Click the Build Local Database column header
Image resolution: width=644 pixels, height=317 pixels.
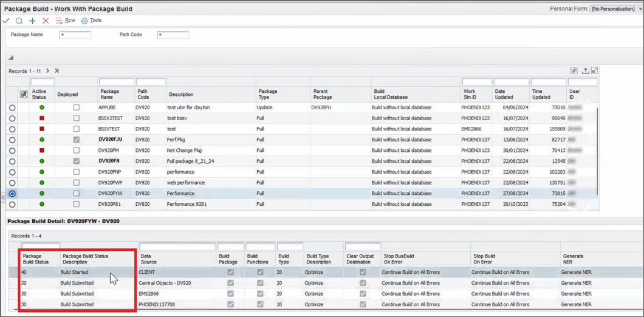click(x=391, y=95)
